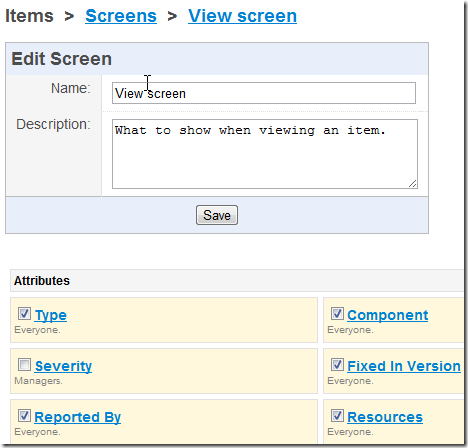
Task: Open the Reported By attribute link
Action: click(78, 417)
